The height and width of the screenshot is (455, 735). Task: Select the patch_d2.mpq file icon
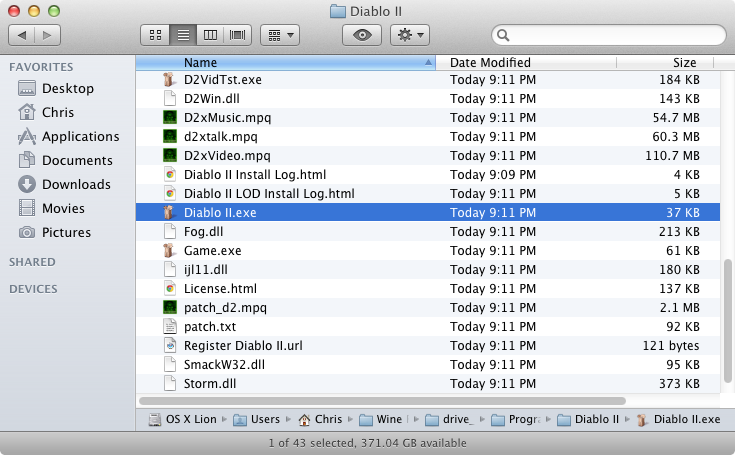point(169,307)
